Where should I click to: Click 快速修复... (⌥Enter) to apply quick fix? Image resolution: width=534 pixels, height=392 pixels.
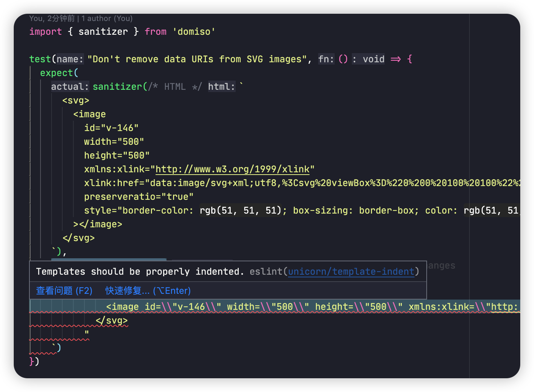pyautogui.click(x=147, y=291)
